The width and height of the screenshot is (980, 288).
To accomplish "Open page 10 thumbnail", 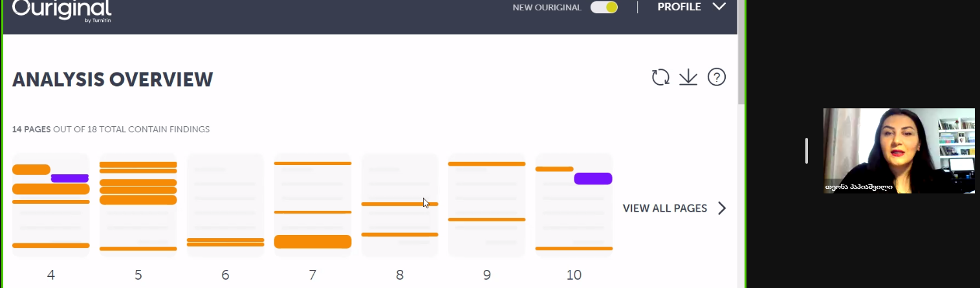I will (x=574, y=205).
